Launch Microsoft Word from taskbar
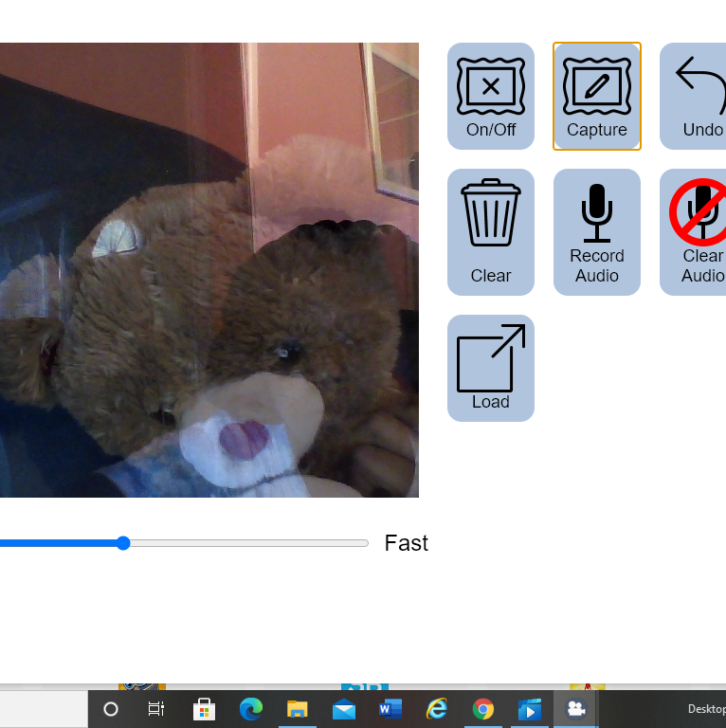Screen dimensions: 726x728 pyautogui.click(x=390, y=709)
